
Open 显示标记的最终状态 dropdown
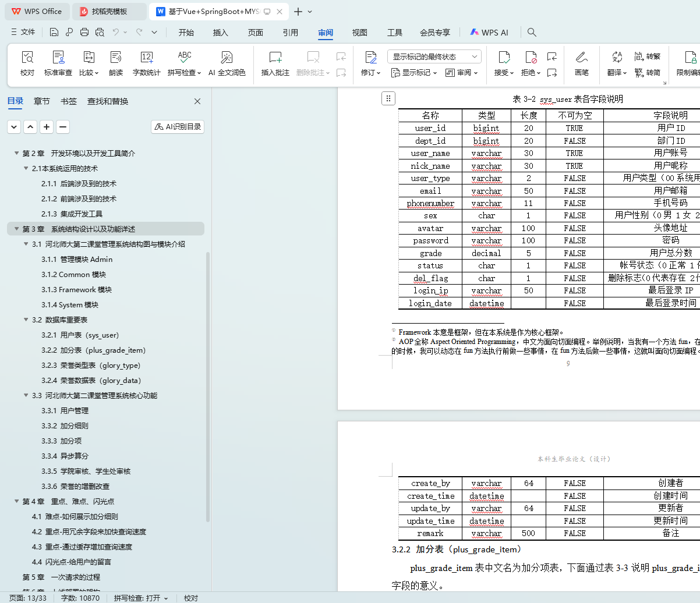(434, 56)
